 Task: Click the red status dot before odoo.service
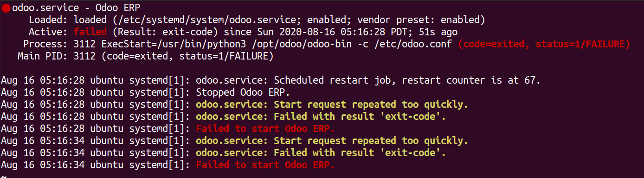[x=6, y=8]
